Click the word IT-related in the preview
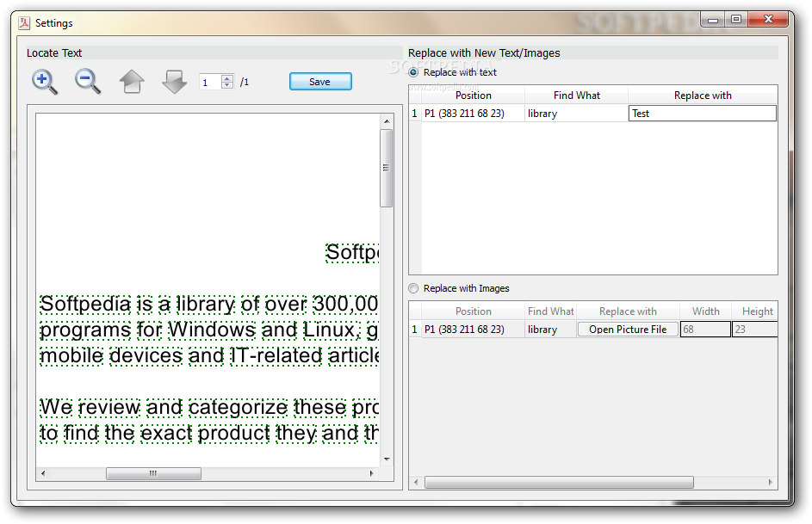Screen dimensions: 812x524 click(276, 355)
